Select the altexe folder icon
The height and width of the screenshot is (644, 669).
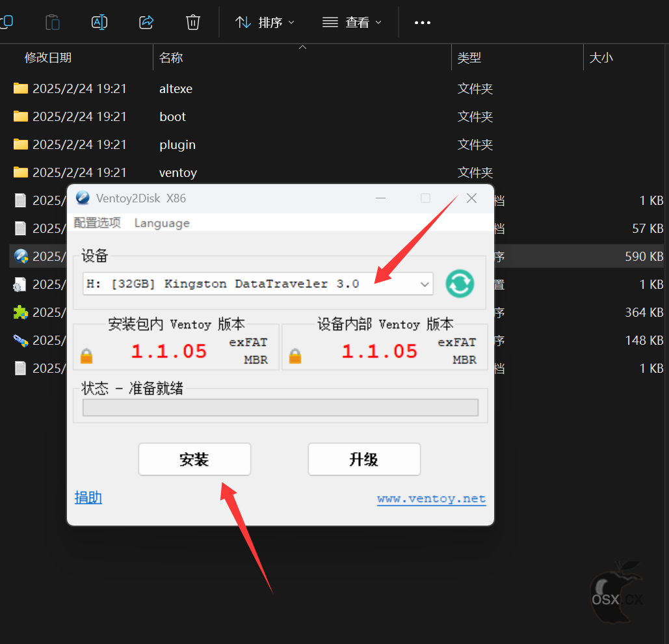[21, 88]
